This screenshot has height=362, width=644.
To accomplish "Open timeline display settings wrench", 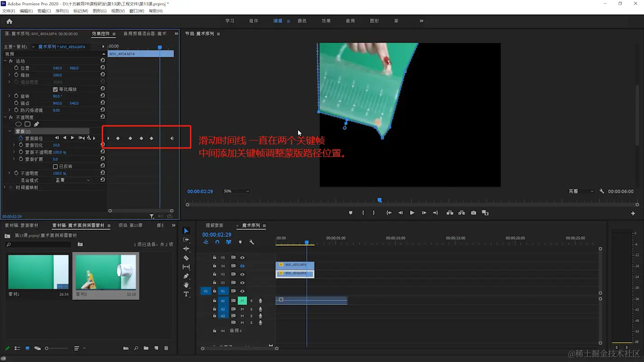I will (251, 242).
